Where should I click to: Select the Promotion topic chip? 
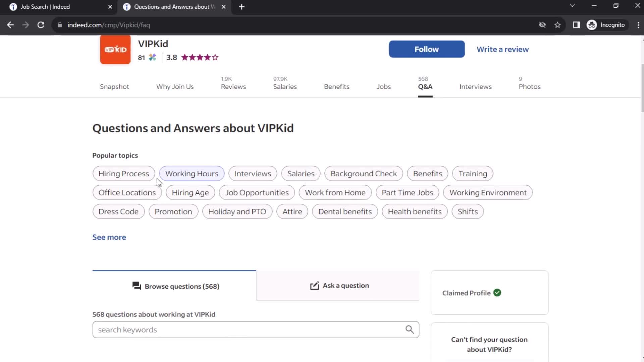[173, 212]
